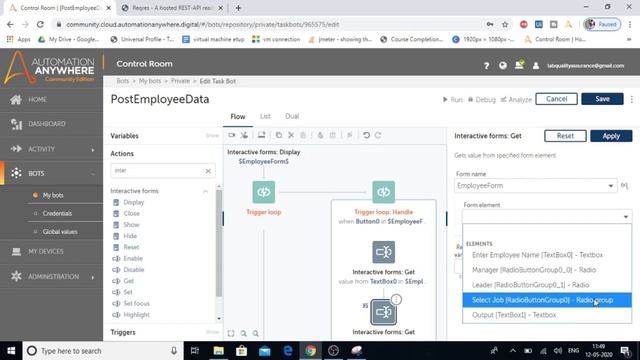Select the Display action

pyautogui.click(x=133, y=202)
